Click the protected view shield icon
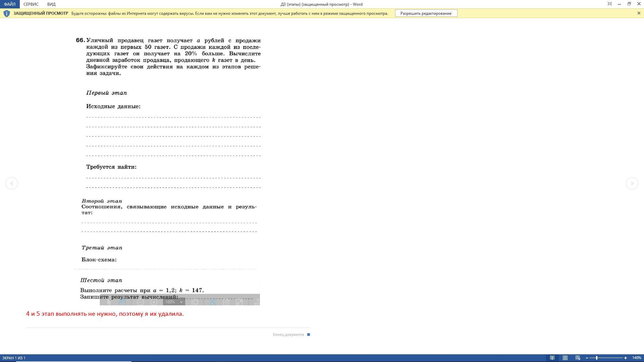This screenshot has height=362, width=644. 6,13
